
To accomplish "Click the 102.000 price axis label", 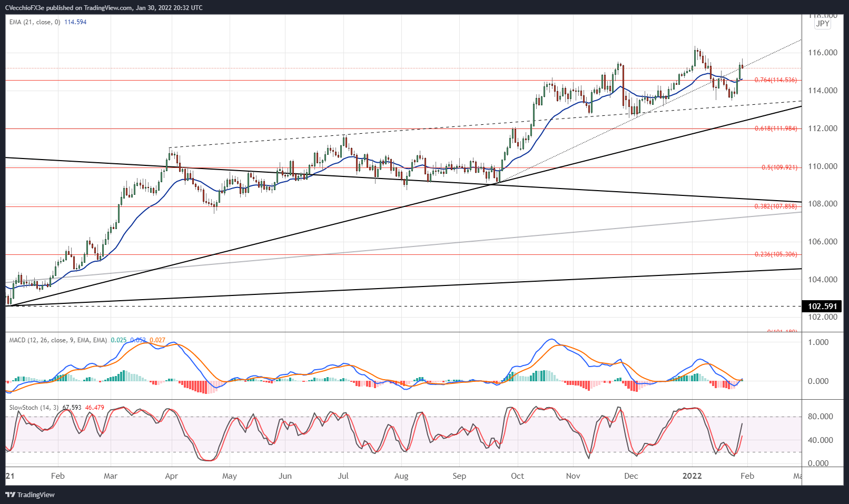I will (823, 317).
